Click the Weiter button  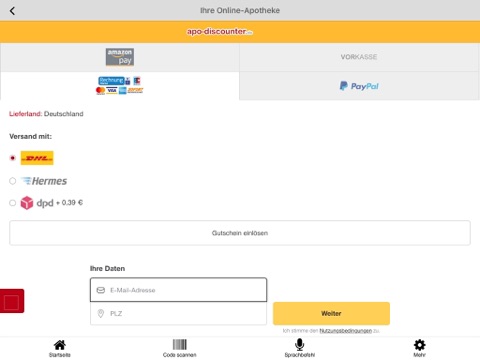click(331, 313)
